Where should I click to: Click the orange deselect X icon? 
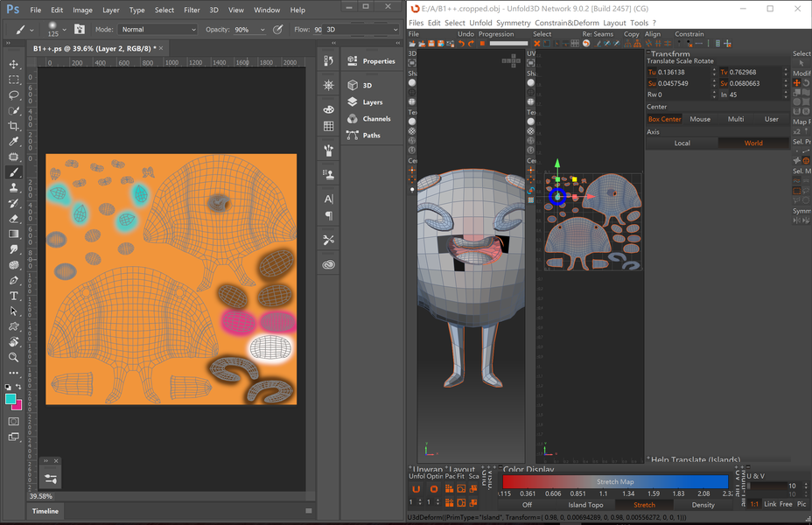coord(537,44)
